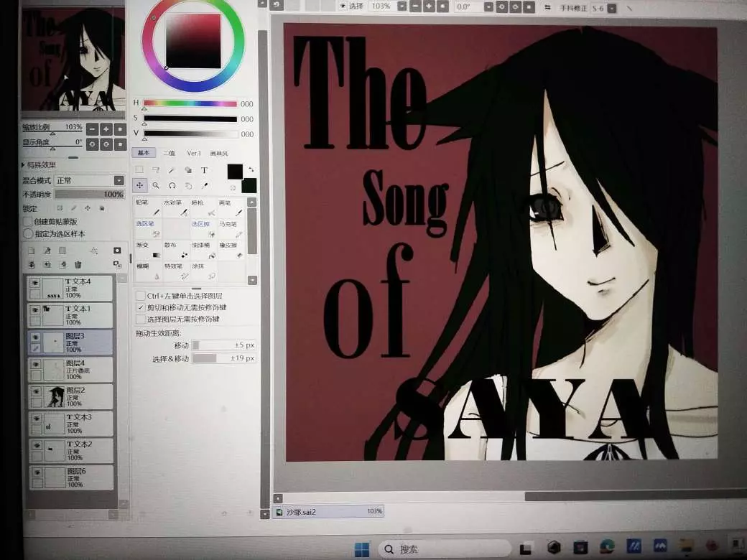
Task: Hide the 文本4 layer
Action: (x=34, y=283)
